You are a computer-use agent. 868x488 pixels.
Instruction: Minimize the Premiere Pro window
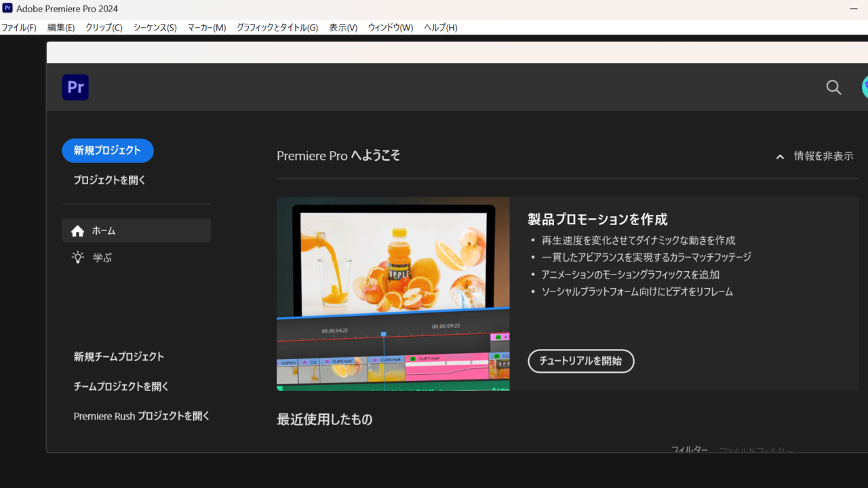click(x=854, y=8)
